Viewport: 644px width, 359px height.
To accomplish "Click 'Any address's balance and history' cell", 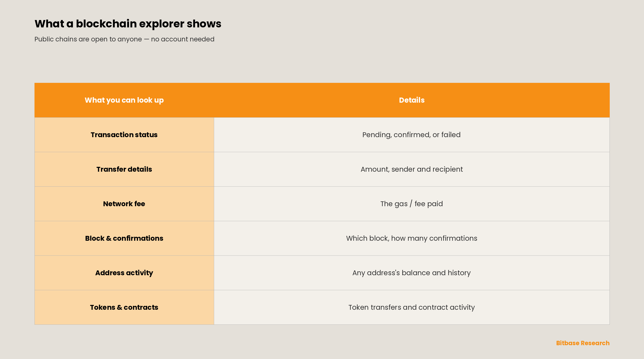I will [x=412, y=273].
